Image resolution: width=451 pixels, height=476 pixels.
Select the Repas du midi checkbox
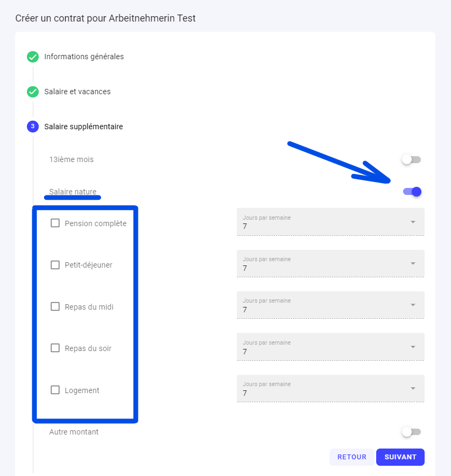click(55, 306)
